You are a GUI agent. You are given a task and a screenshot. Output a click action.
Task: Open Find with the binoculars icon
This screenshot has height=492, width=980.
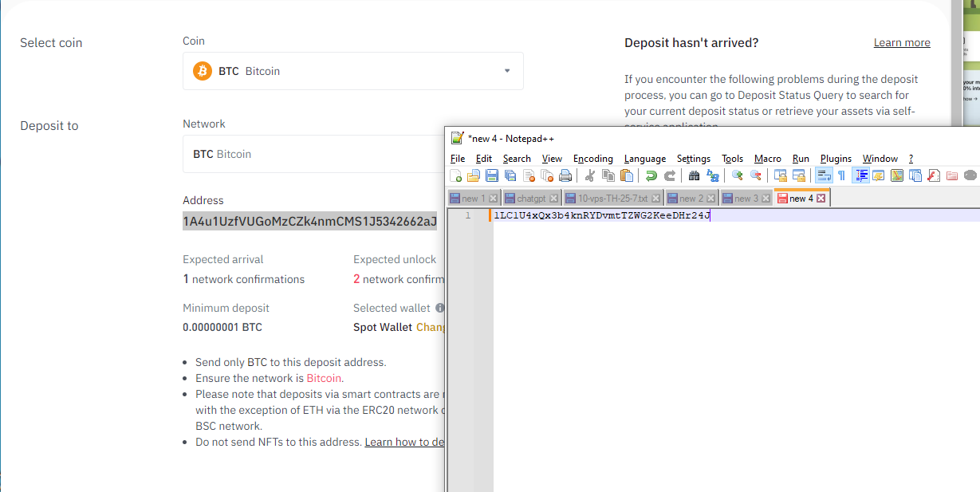pyautogui.click(x=694, y=175)
